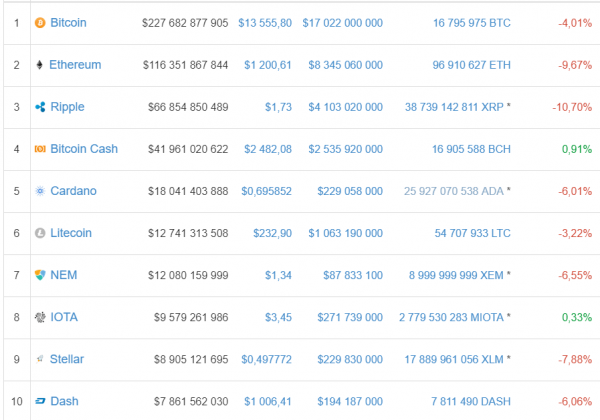Click Ripple volume $4 103 020 000
This screenshot has width=600, height=420.
tap(346, 107)
